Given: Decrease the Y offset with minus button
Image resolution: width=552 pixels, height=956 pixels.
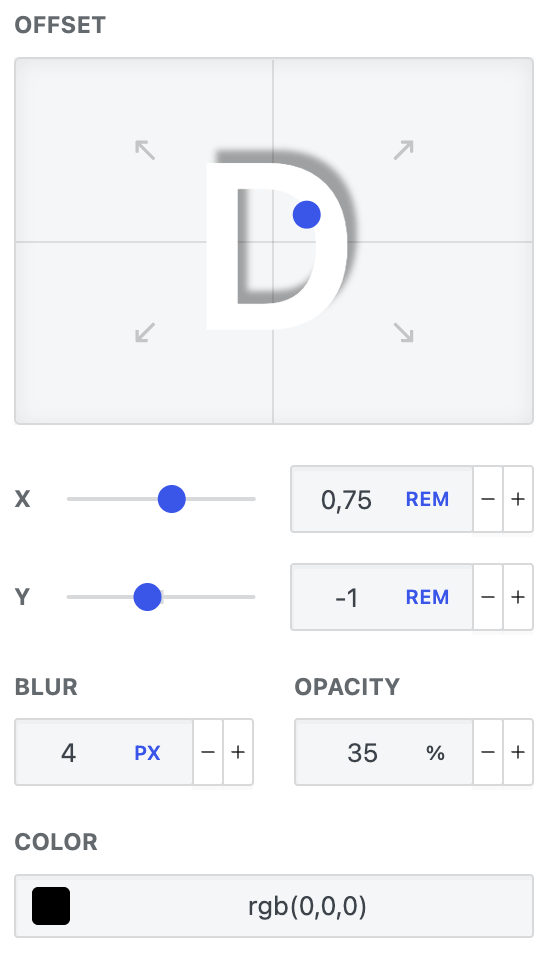Looking at the screenshot, I should click(x=488, y=597).
